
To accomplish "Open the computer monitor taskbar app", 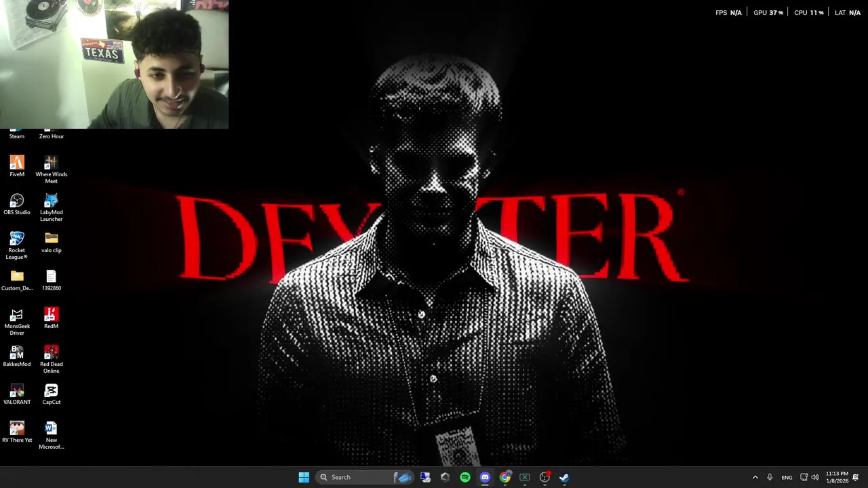I will point(425,477).
